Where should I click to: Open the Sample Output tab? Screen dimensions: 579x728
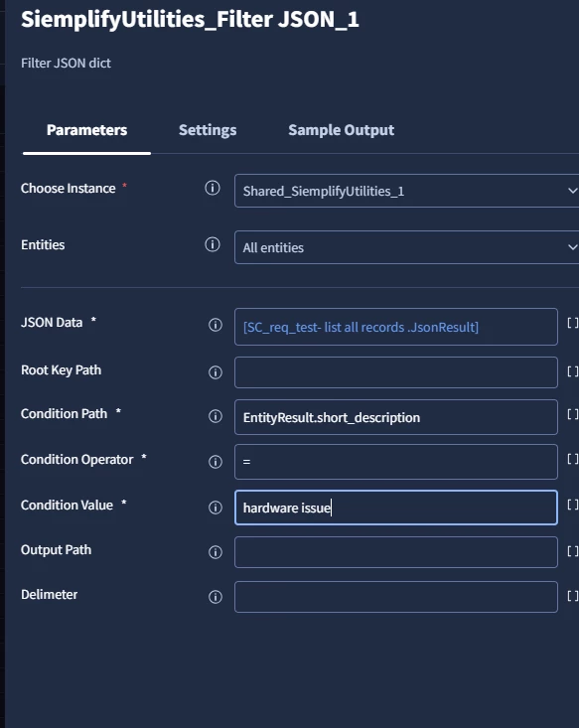tap(342, 130)
